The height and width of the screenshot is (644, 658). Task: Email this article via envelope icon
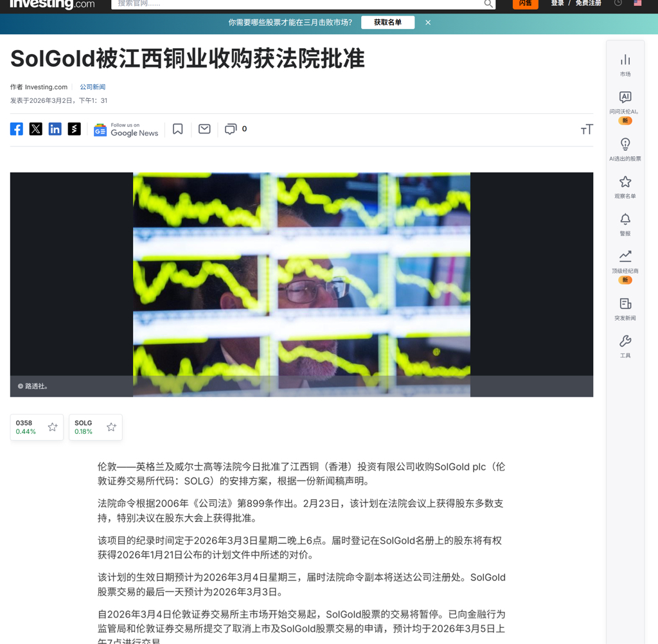click(x=204, y=129)
